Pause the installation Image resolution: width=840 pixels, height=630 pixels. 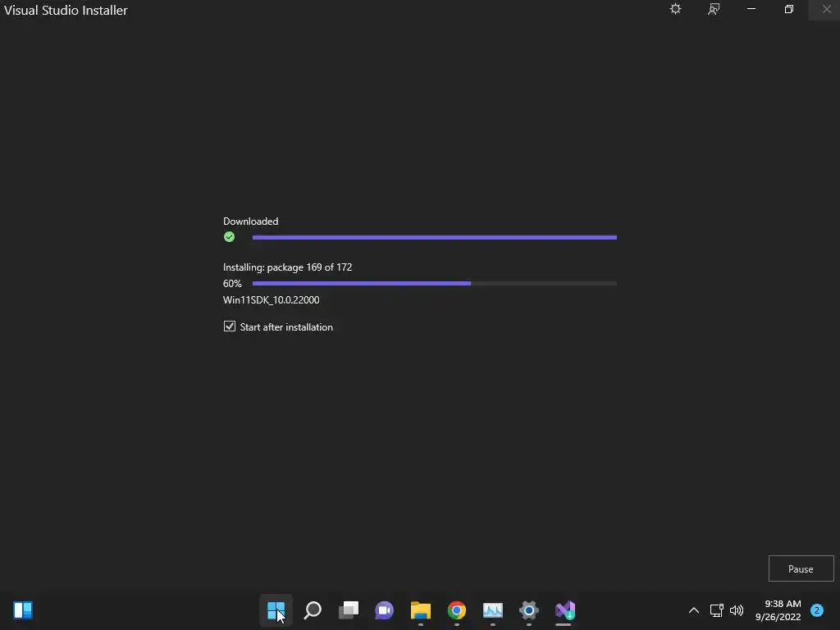(x=801, y=568)
